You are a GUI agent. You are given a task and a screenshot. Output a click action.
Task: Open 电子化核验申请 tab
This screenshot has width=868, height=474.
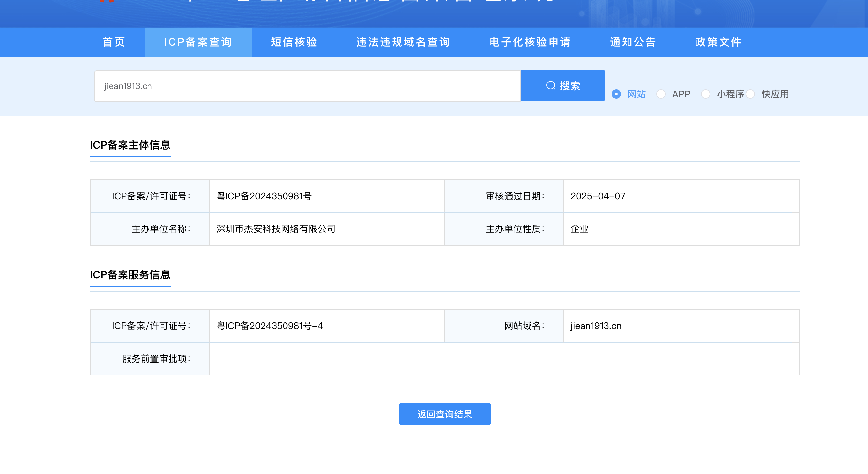point(530,42)
